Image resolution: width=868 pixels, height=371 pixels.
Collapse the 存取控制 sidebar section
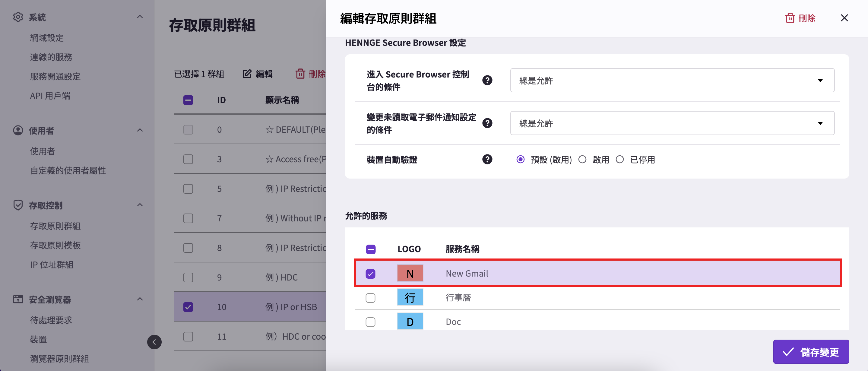tap(140, 205)
